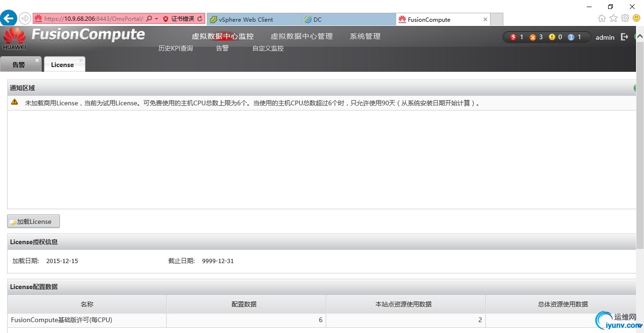Screen dimensions: 644x333
Task: Switch to the DC browser tab
Action: tap(348, 19)
